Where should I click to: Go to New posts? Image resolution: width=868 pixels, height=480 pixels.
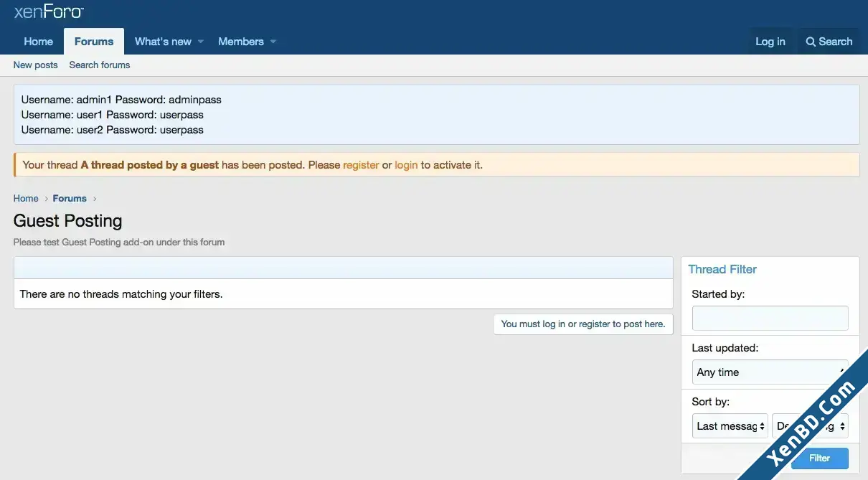pyautogui.click(x=35, y=65)
